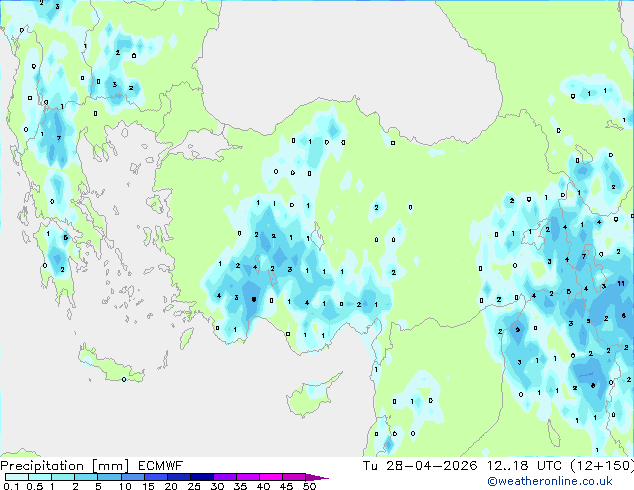
Task: Click the 'Precipitation [mm]' title text
Action: 65,466
